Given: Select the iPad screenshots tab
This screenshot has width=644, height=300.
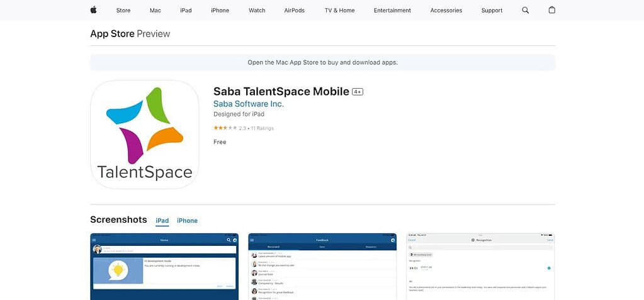Looking at the screenshot, I should (x=162, y=221).
